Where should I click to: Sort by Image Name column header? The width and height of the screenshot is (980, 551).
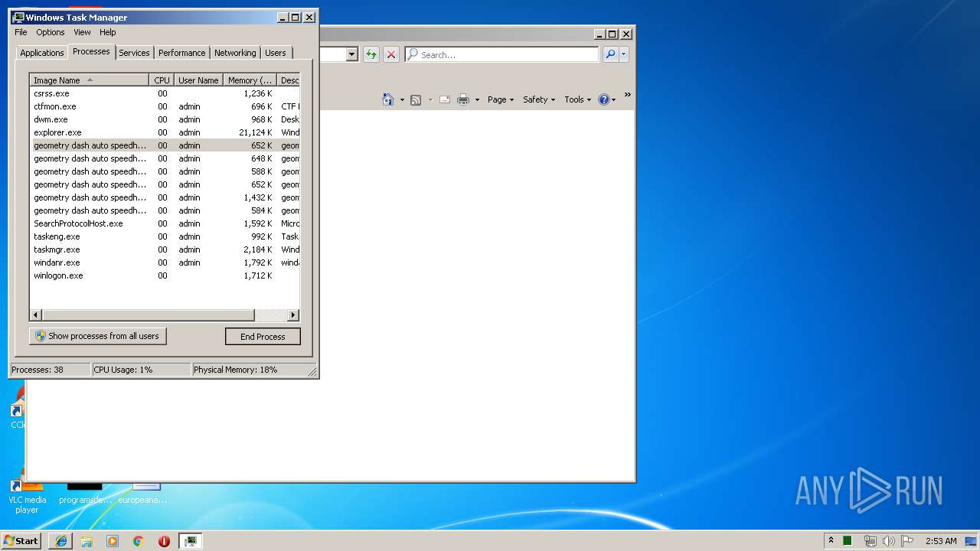point(90,80)
